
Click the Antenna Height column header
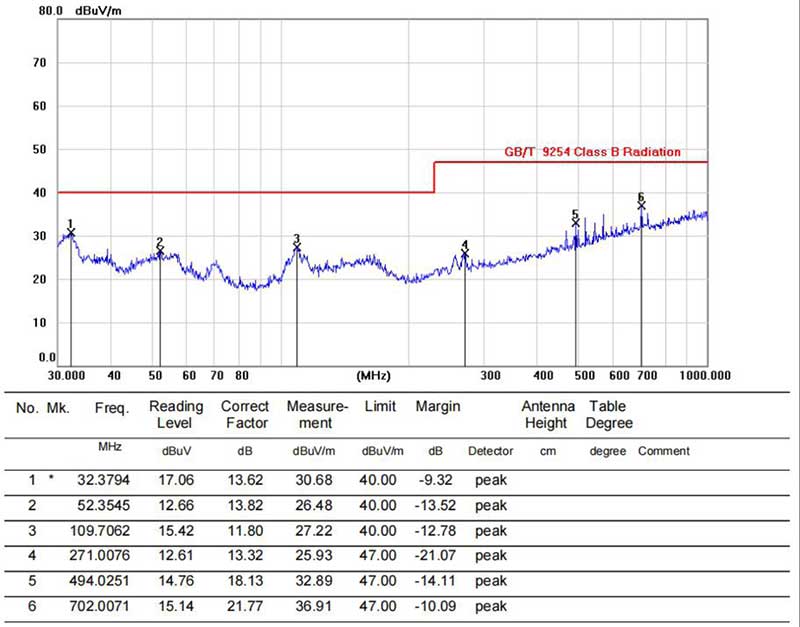tap(548, 414)
